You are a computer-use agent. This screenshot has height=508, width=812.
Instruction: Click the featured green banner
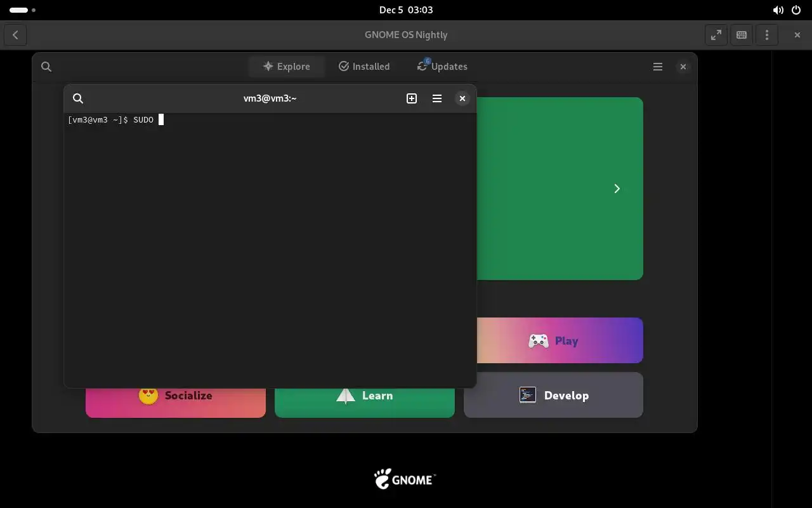[x=560, y=189]
